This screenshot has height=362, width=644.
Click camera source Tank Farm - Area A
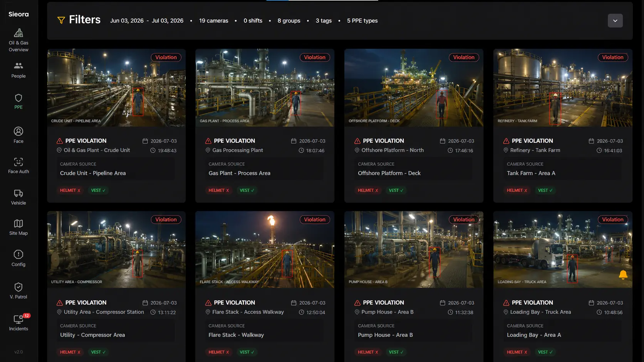(531, 173)
